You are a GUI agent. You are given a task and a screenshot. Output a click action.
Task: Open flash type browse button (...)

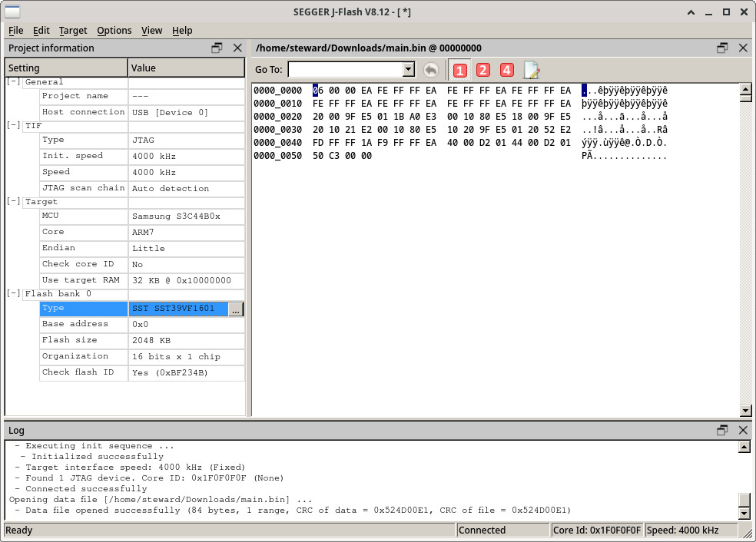click(x=235, y=309)
